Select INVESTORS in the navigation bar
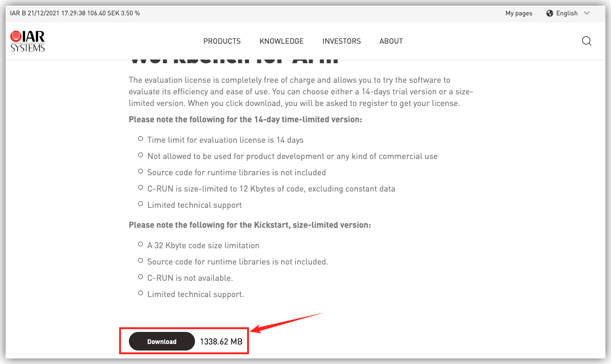The image size is (611, 364). tap(342, 41)
